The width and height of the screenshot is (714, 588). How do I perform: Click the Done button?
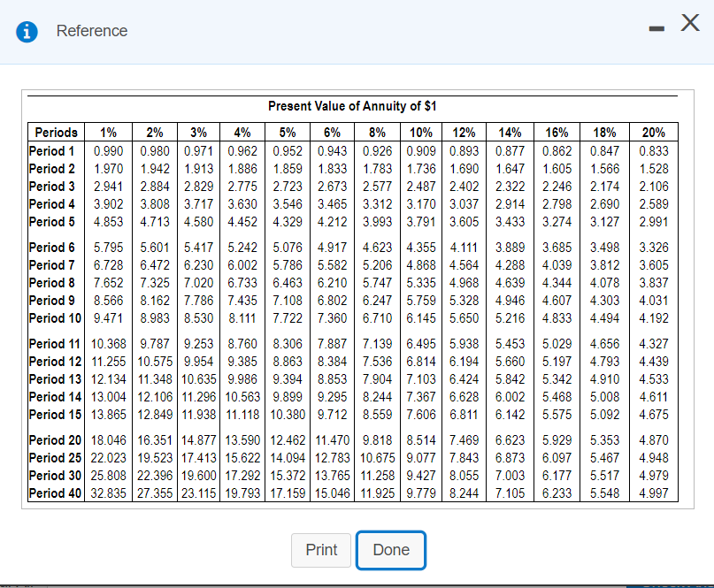coord(391,550)
